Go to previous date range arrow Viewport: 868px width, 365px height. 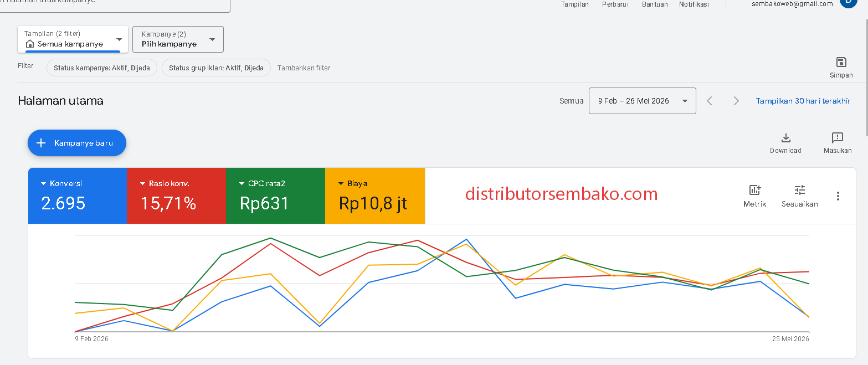tap(710, 101)
